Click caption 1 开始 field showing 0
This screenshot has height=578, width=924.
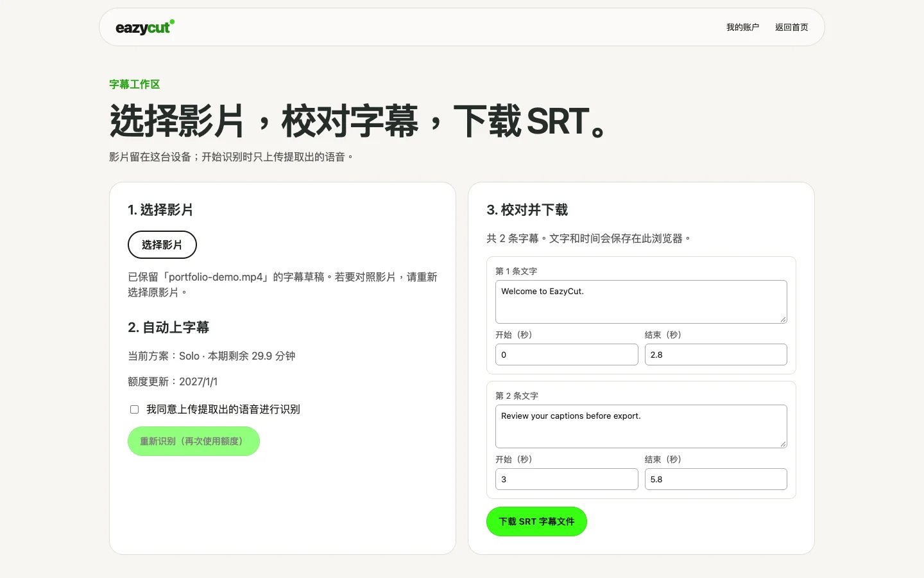pos(567,355)
